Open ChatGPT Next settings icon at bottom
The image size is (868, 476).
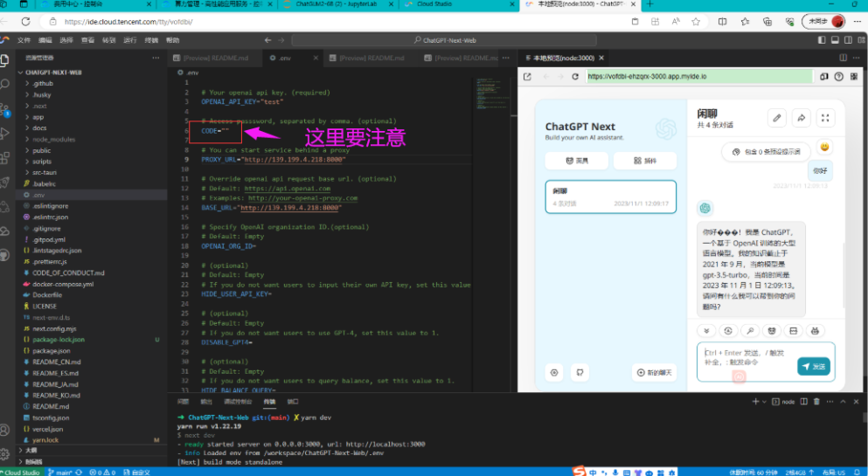click(554, 373)
